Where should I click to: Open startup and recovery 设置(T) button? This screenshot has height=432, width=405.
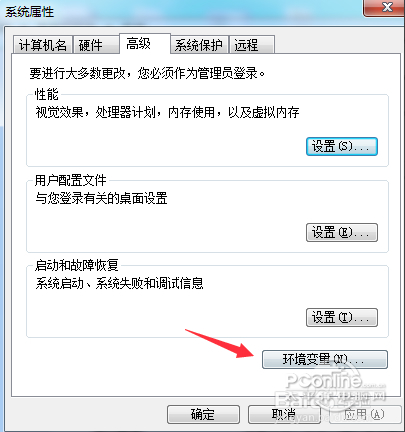(342, 317)
